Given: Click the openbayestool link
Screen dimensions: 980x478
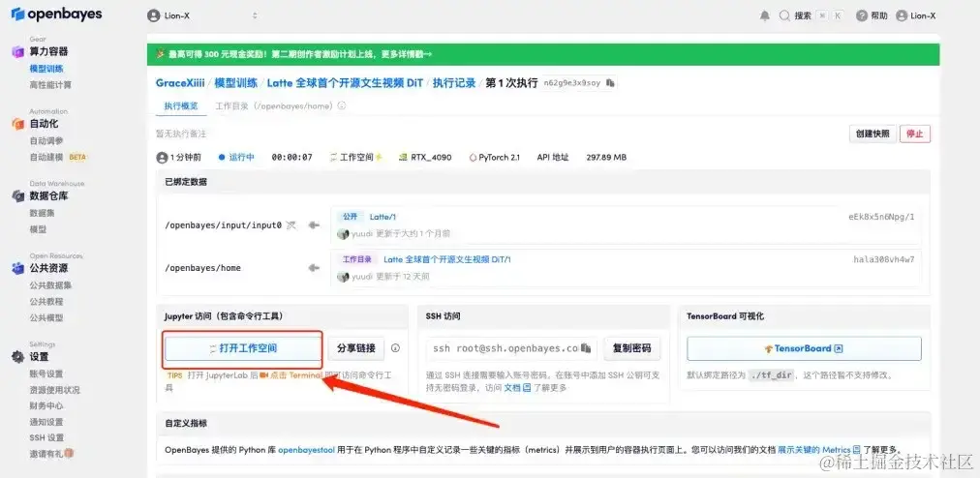Looking at the screenshot, I should 307,449.
